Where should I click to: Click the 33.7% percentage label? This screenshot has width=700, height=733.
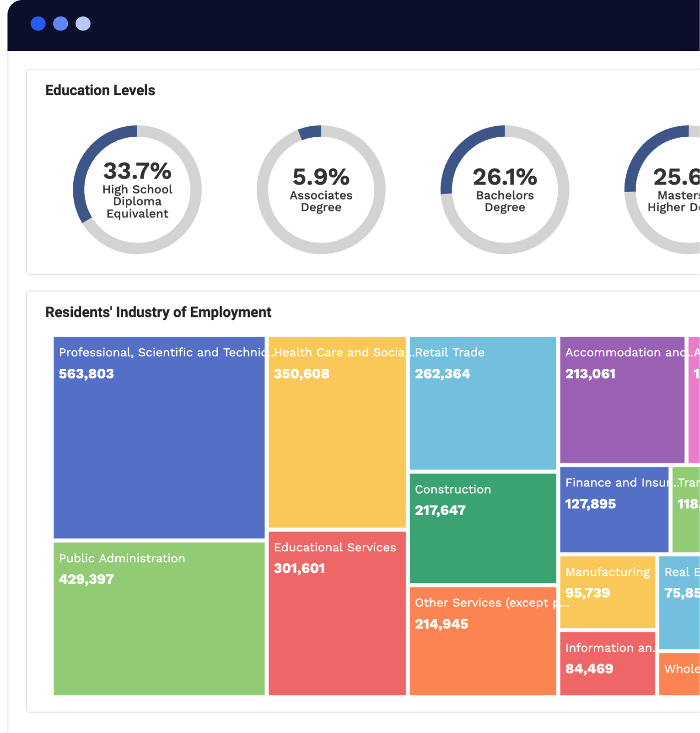137,171
